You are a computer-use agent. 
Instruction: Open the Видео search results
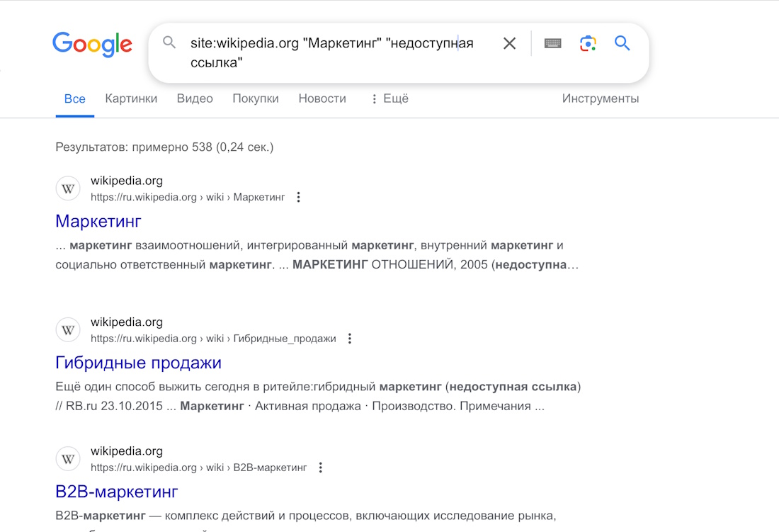(194, 98)
